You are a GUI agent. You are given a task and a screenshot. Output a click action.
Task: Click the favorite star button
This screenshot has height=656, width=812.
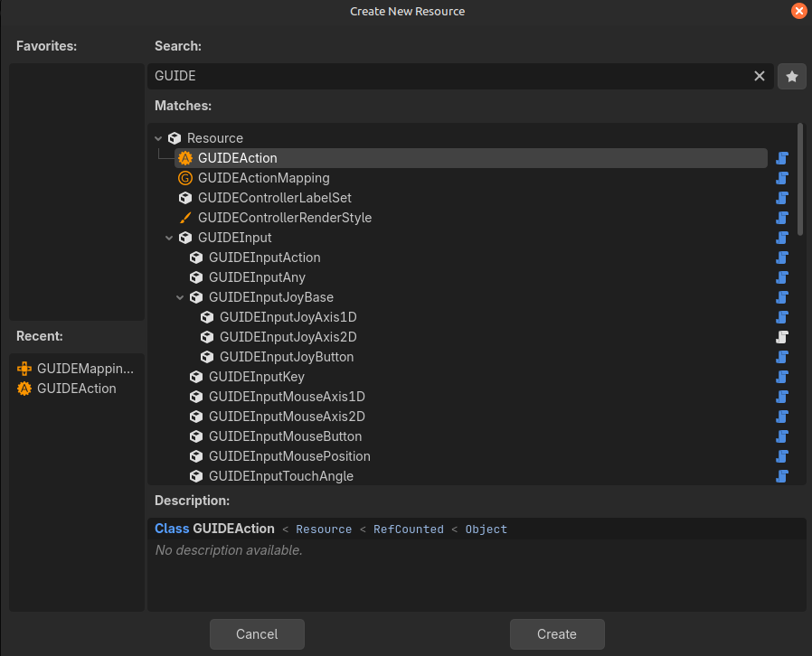click(792, 77)
